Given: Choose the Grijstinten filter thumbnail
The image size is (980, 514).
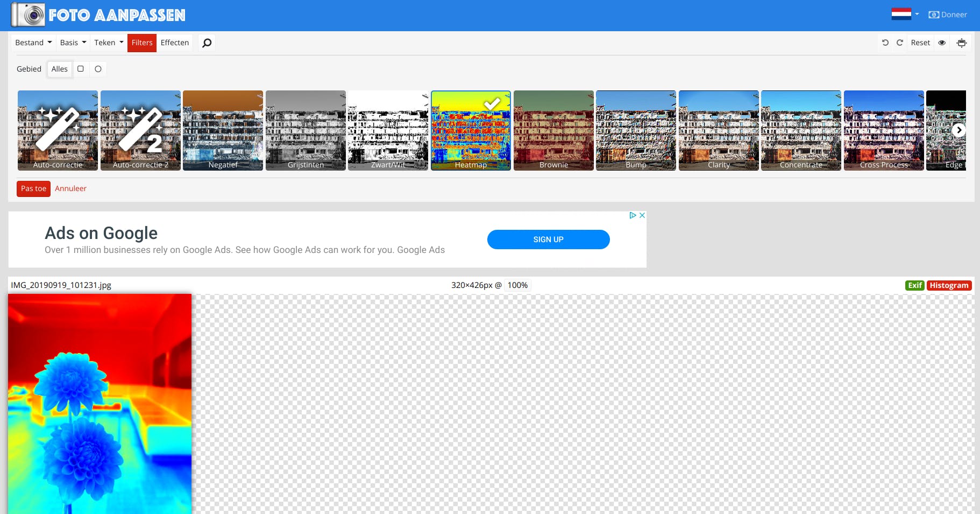Looking at the screenshot, I should point(306,130).
